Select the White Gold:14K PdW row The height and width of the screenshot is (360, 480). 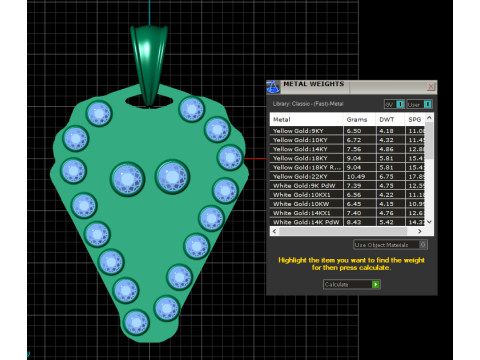point(347,222)
